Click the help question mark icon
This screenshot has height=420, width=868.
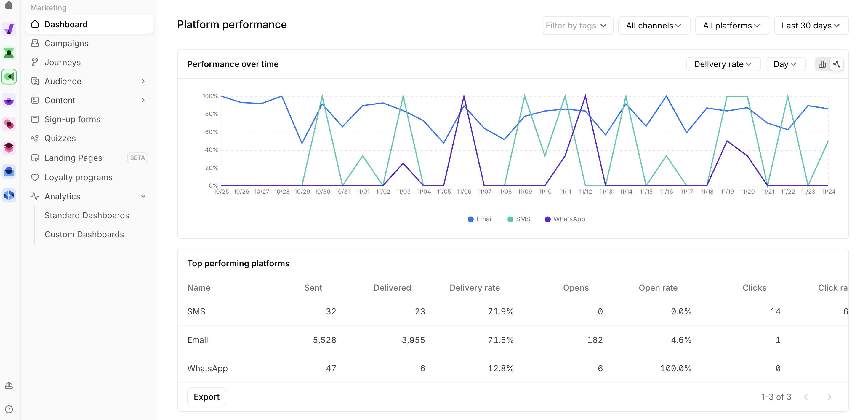tap(9, 409)
